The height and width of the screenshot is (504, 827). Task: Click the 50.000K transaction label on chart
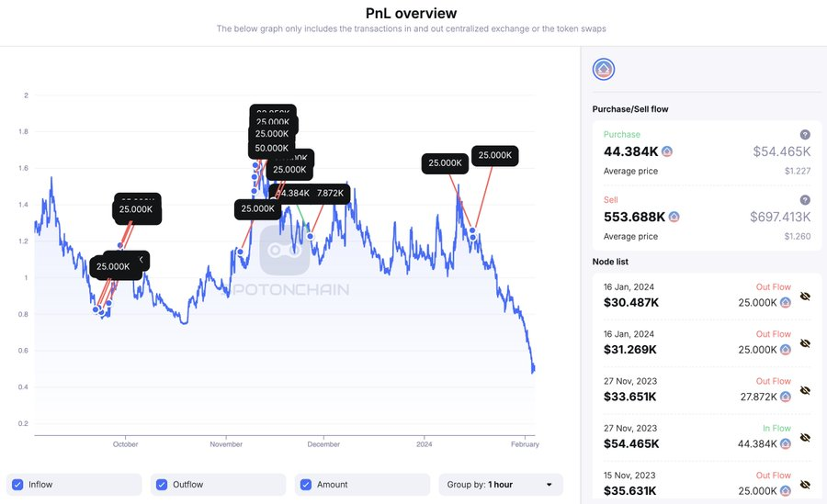[272, 148]
